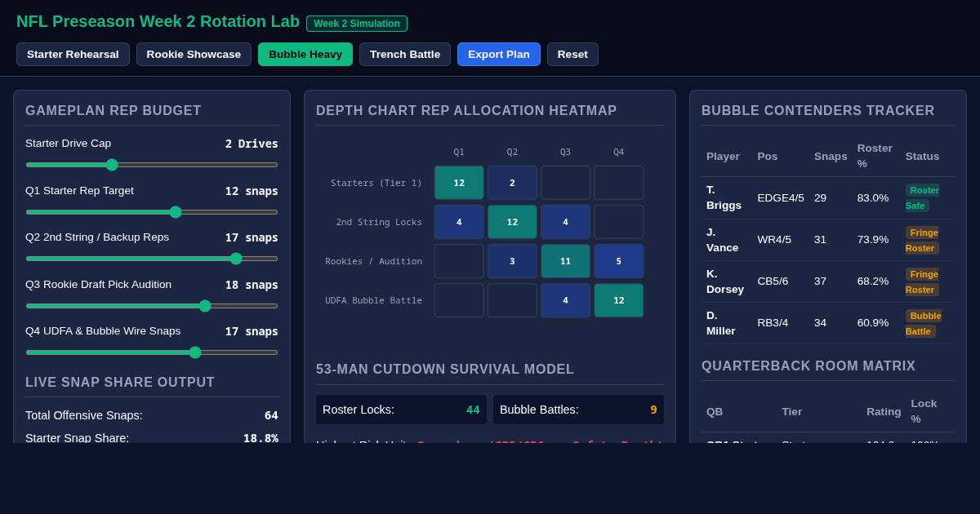
Task: Click the EDGE4/5 position cell
Action: point(781,197)
